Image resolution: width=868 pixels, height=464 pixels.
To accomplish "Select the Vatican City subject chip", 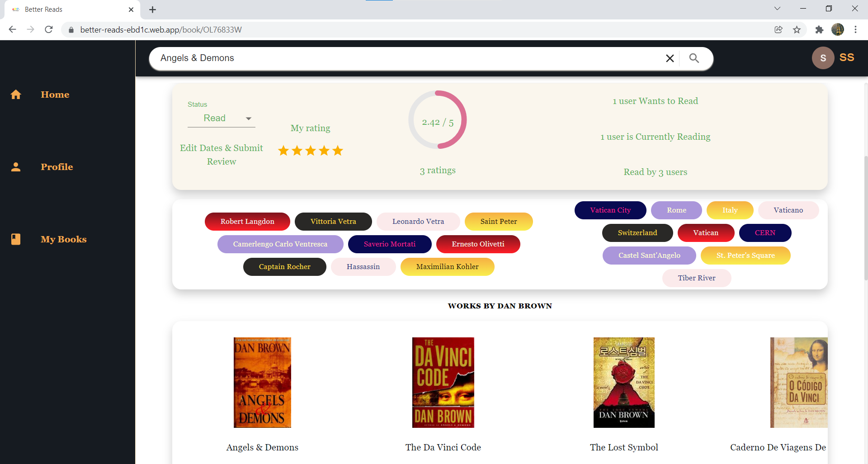I will click(x=610, y=210).
